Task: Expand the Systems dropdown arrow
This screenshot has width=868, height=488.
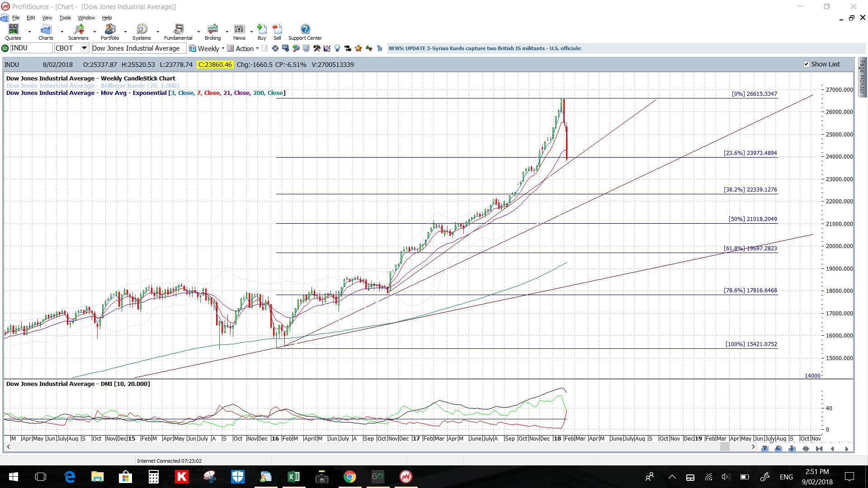Action: coord(158,32)
